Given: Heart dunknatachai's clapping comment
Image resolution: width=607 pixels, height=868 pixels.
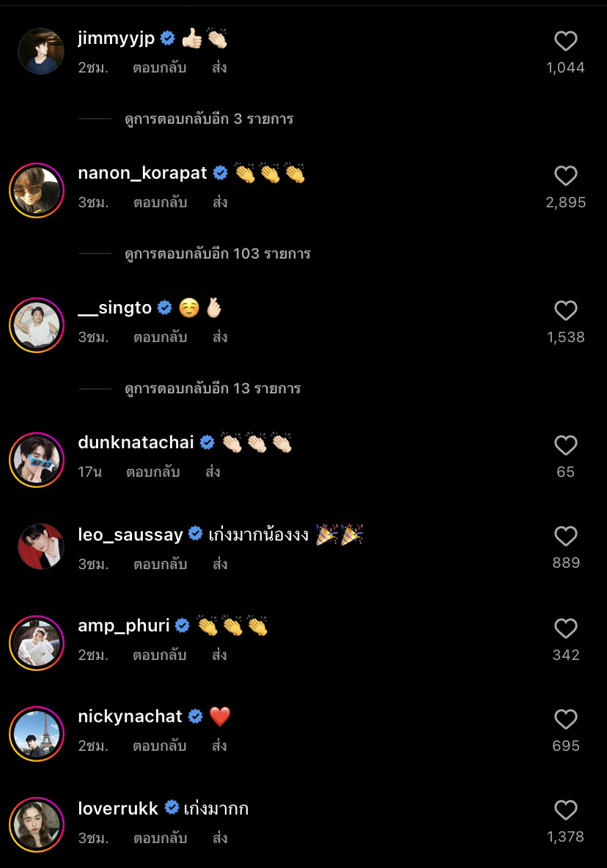Looking at the screenshot, I should point(565,445).
